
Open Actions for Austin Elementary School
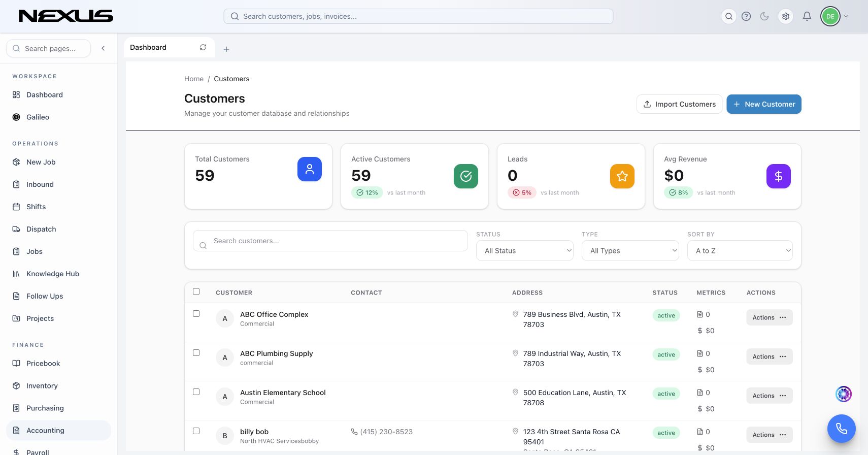(770, 396)
